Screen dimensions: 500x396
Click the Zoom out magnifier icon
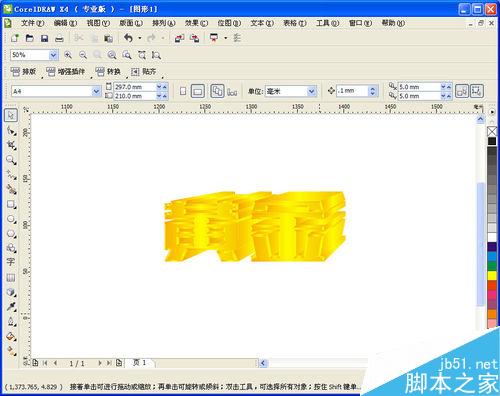pos(83,55)
